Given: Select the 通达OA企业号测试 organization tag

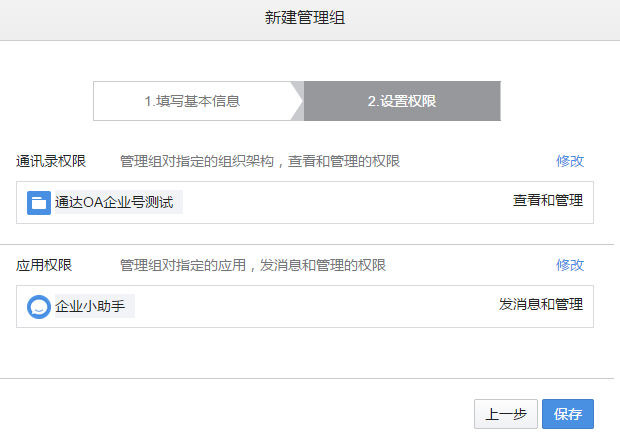Looking at the screenshot, I should 114,202.
